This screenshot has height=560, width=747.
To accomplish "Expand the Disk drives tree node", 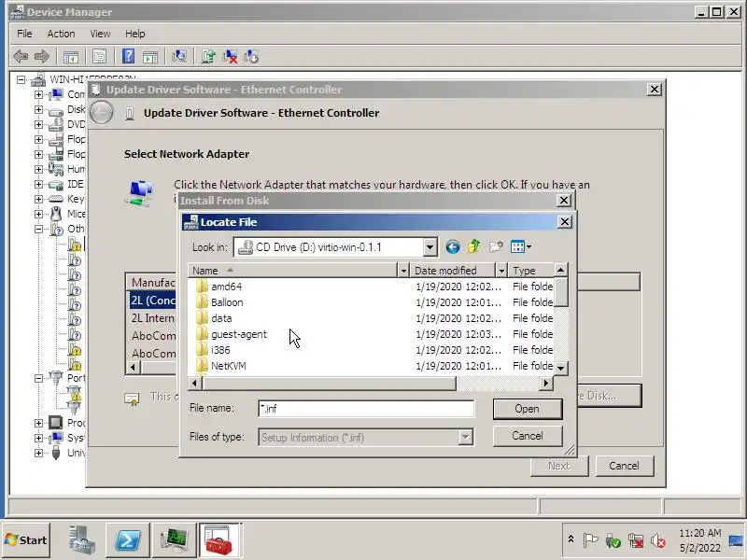I will 38,109.
